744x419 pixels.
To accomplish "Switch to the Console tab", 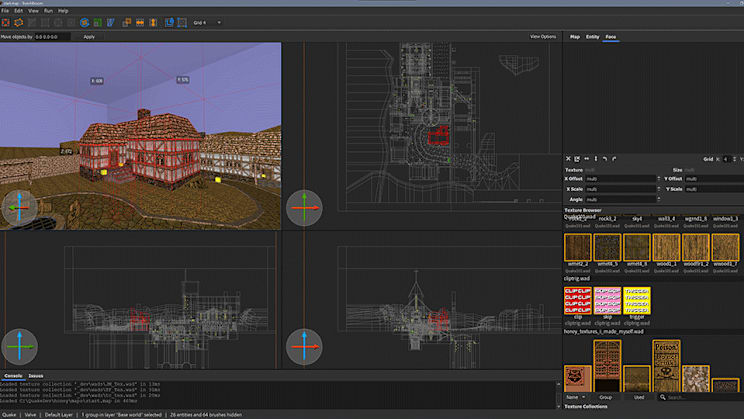I will [x=13, y=376].
